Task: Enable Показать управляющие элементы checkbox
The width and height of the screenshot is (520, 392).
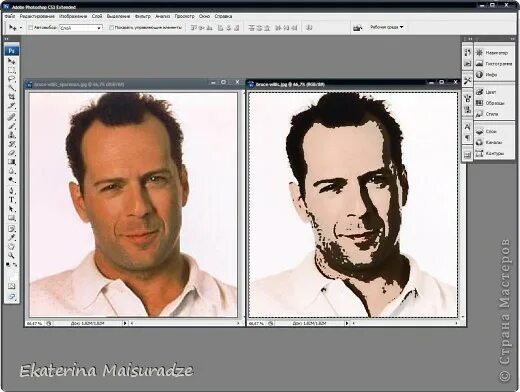Action: pyautogui.click(x=112, y=28)
